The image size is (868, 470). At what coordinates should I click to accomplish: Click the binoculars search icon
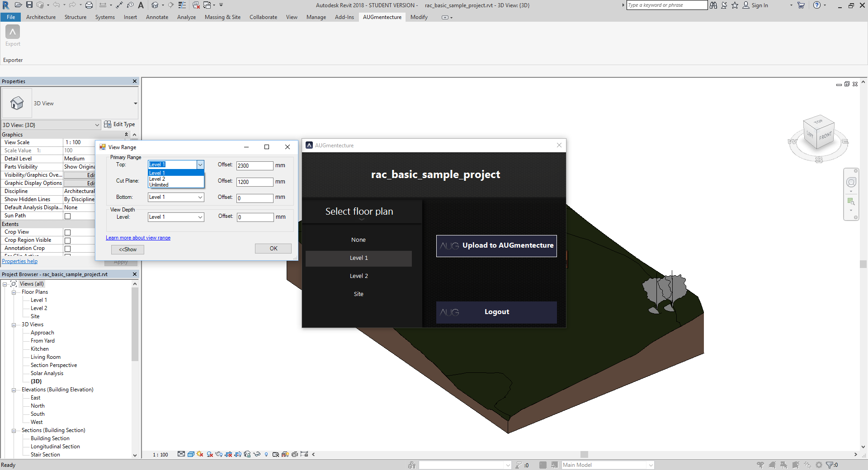[x=713, y=5]
